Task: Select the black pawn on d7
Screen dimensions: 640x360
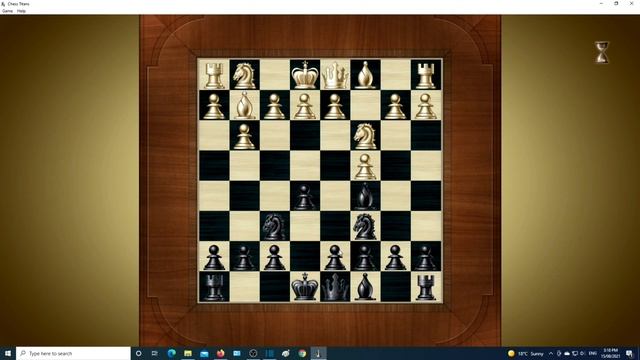Action: (335, 257)
